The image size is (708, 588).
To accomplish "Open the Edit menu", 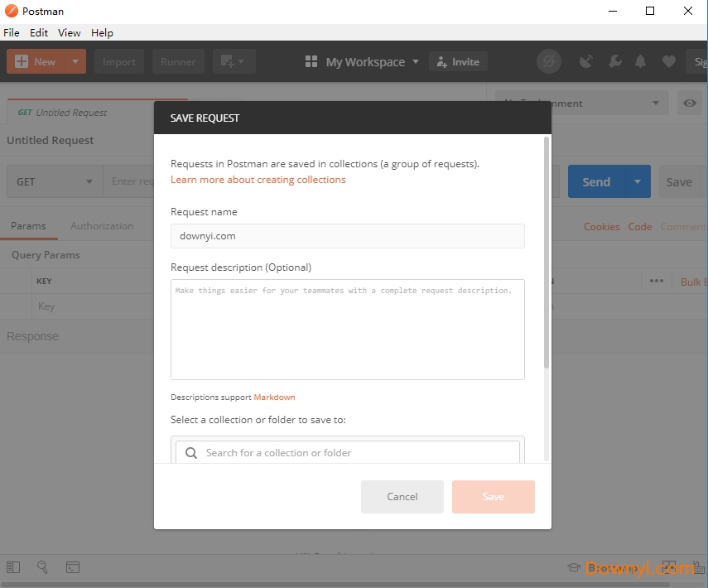I will 39,32.
